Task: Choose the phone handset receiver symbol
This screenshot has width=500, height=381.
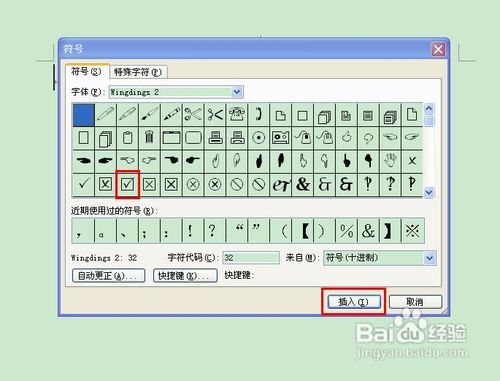Action: pos(258,115)
